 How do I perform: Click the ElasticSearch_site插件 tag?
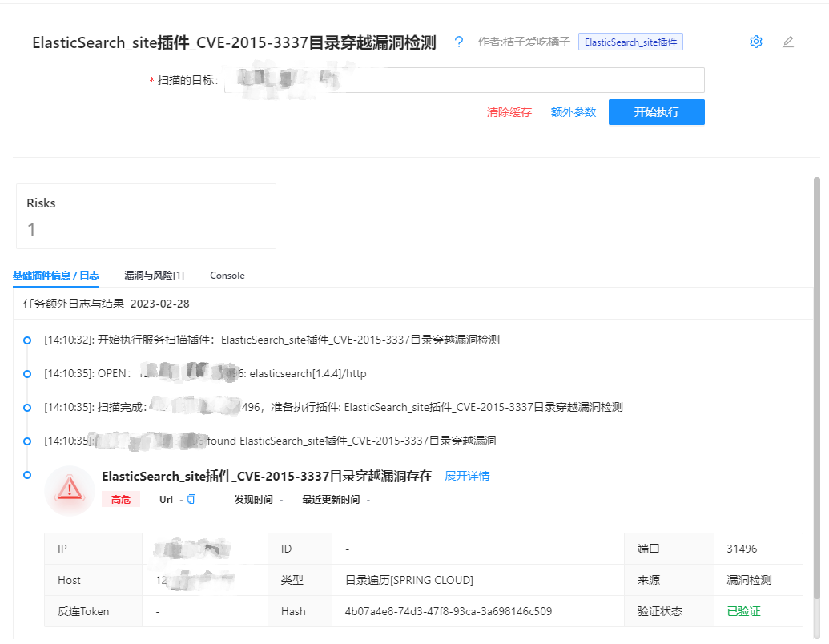(x=630, y=42)
